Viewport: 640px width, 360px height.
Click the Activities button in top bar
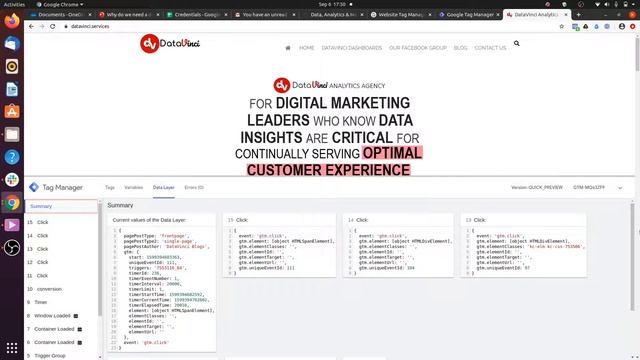tap(14, 4)
